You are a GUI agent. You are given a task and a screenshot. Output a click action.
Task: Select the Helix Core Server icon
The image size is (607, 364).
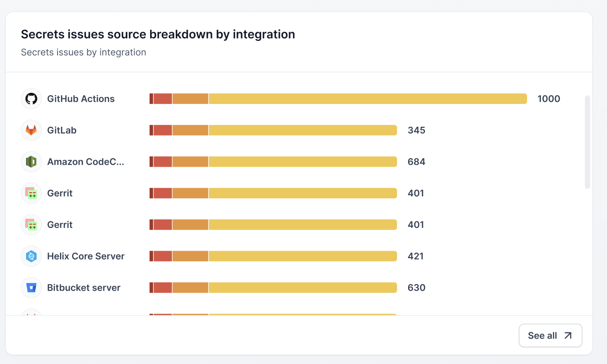point(31,256)
